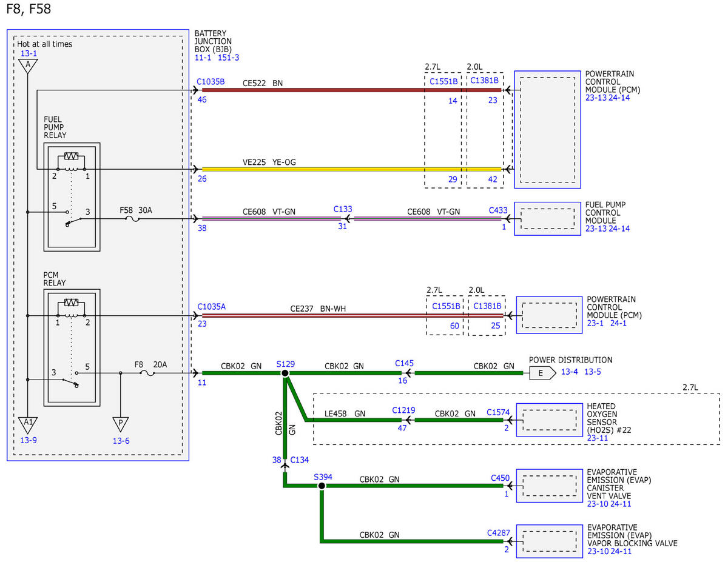
Task: Open C1381B connector with pin 25
Action: click(487, 307)
